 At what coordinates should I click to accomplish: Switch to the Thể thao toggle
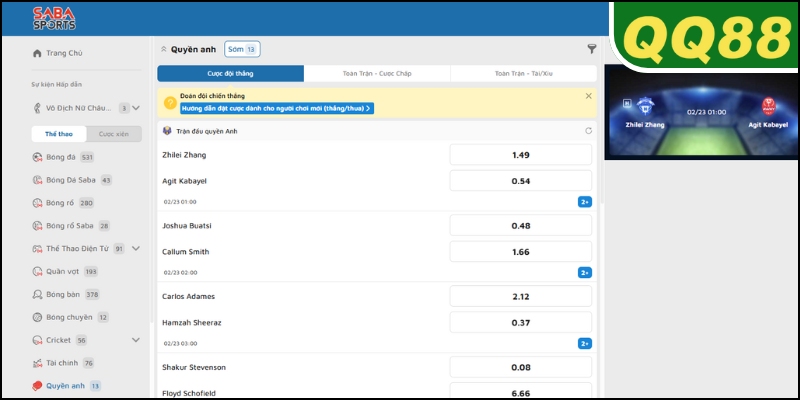coord(58,134)
